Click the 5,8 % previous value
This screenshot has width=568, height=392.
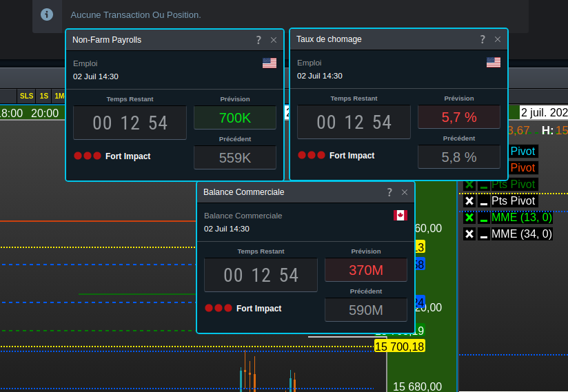coord(459,156)
